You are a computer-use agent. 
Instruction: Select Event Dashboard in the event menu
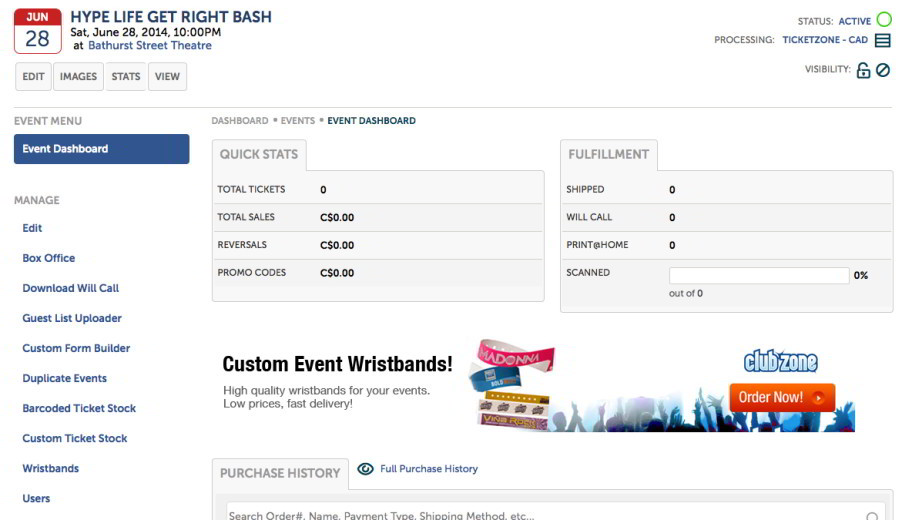click(x=102, y=149)
